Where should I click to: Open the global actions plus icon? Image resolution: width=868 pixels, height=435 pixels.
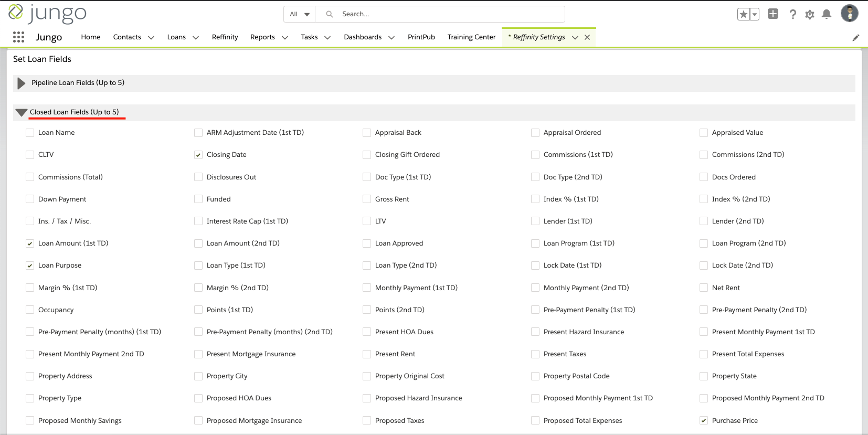[772, 14]
